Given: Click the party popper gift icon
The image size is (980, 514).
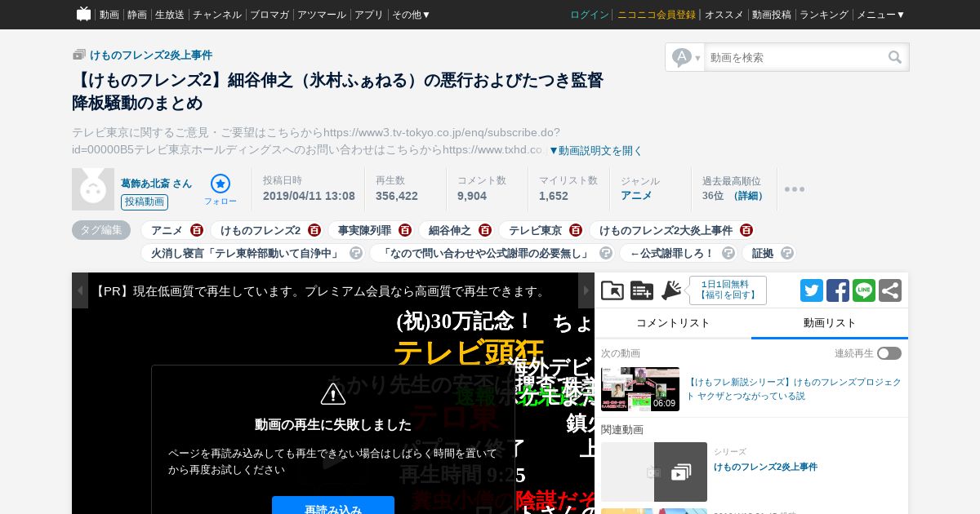Looking at the screenshot, I should click(671, 290).
